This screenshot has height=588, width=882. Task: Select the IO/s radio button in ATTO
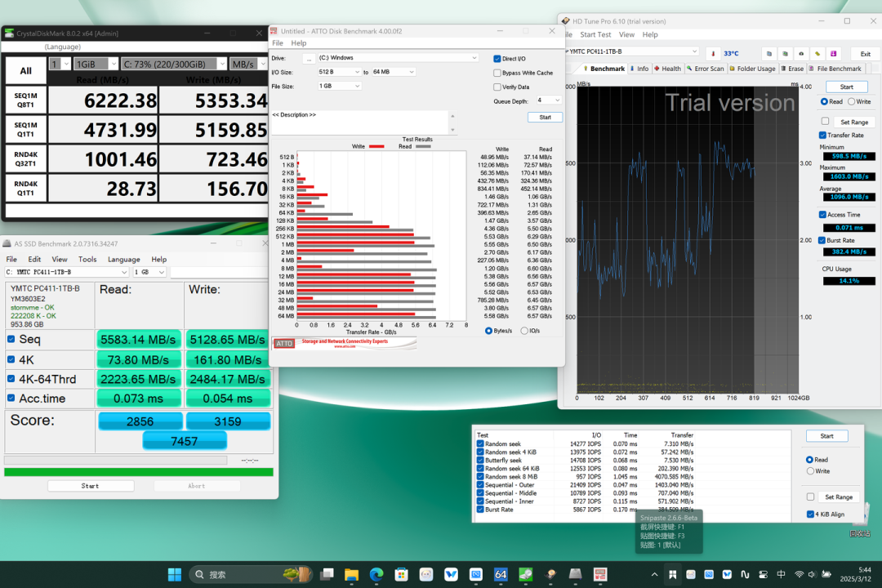click(524, 331)
